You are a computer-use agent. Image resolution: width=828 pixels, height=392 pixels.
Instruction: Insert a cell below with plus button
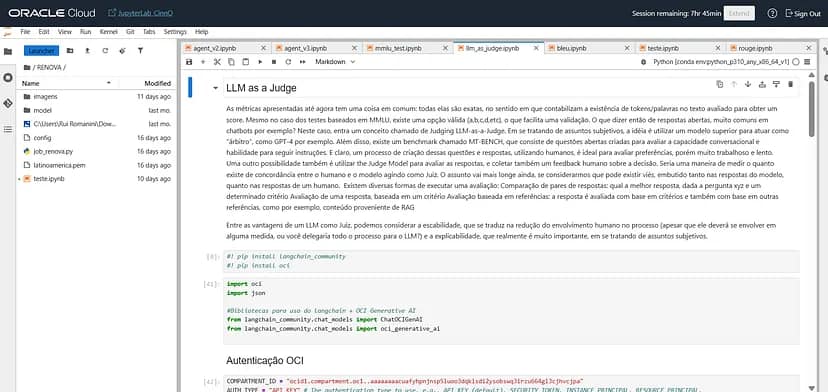tap(203, 62)
